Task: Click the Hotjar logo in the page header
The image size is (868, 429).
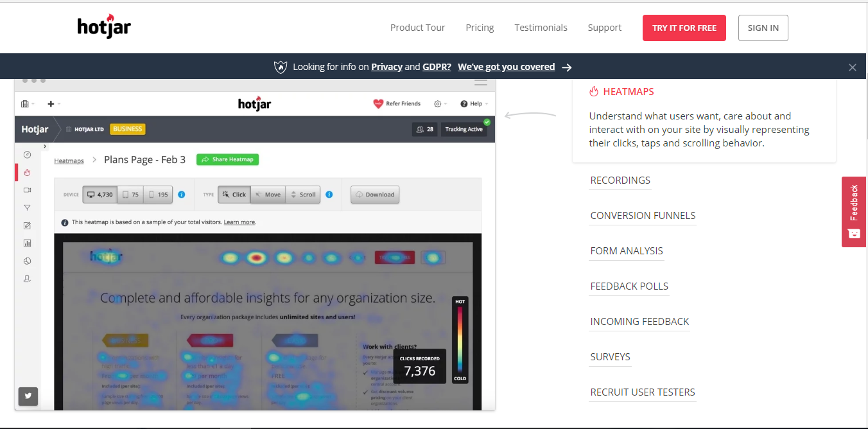Action: (x=104, y=26)
